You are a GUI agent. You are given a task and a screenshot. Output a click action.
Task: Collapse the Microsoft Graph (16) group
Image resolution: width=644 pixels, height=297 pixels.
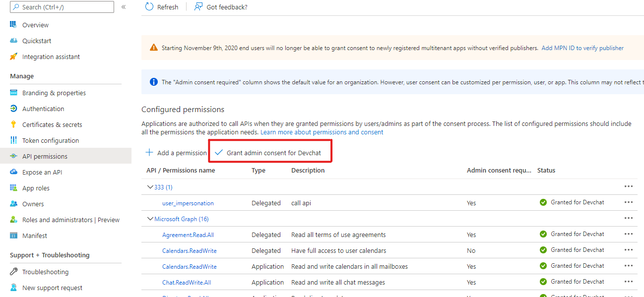tap(150, 219)
